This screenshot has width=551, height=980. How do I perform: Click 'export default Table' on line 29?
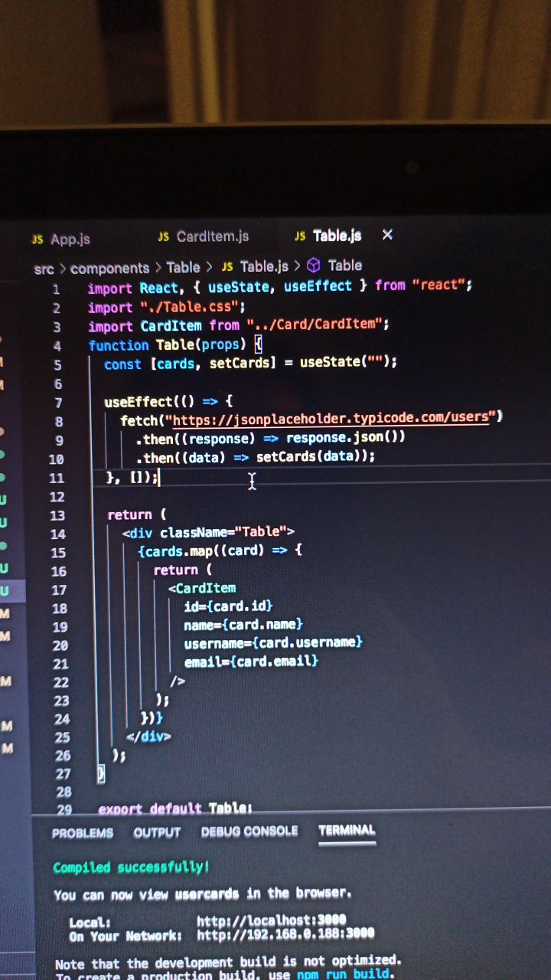[172, 808]
